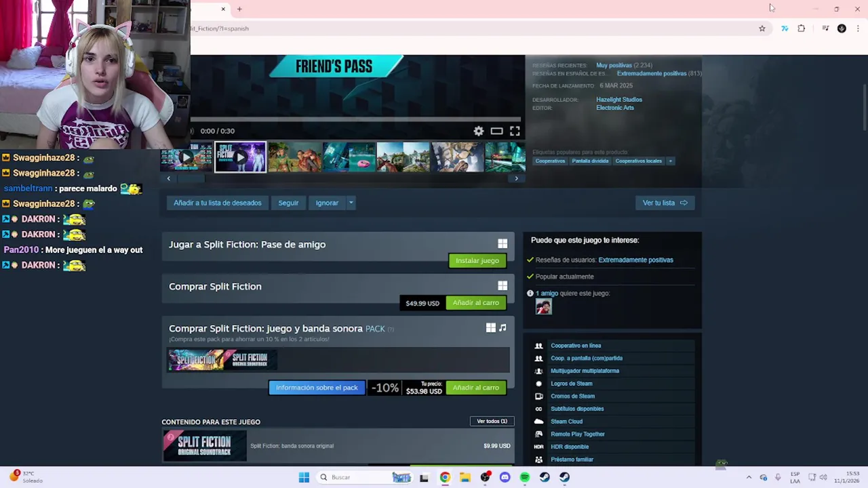
Task: Click the Cromos de Steam card icon
Action: click(539, 396)
